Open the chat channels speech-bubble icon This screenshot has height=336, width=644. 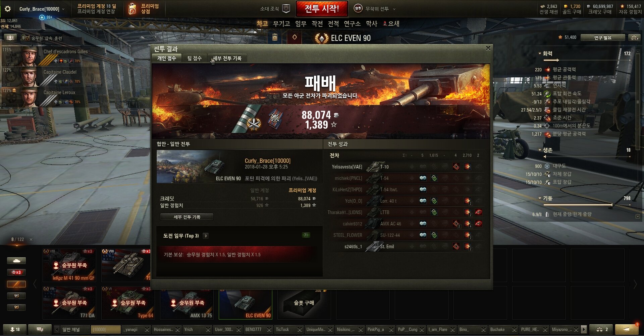(40, 329)
